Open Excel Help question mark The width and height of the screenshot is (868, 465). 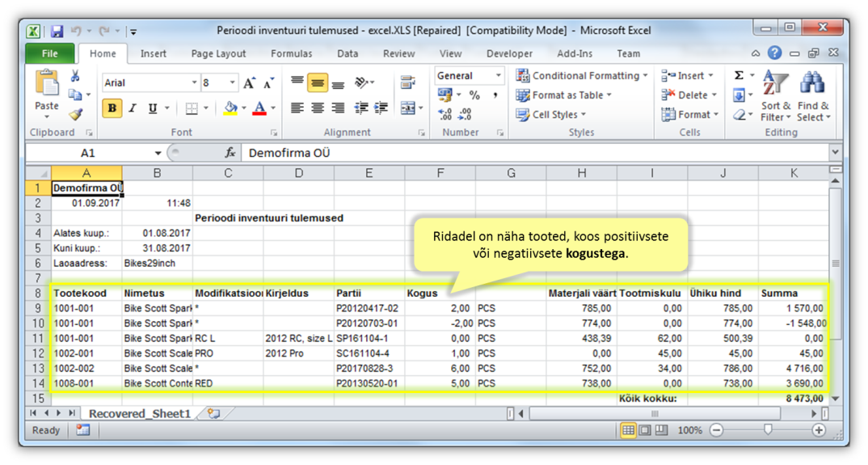pyautogui.click(x=775, y=53)
